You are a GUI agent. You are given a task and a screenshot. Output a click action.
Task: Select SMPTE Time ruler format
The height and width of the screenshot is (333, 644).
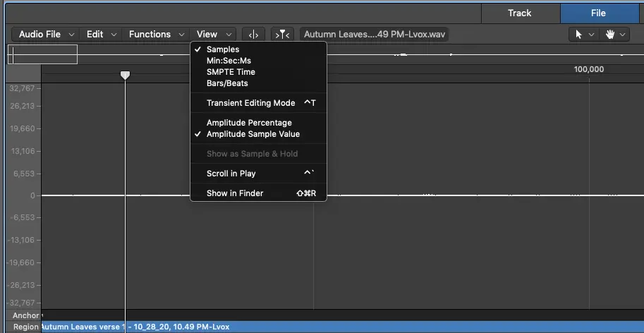(231, 72)
